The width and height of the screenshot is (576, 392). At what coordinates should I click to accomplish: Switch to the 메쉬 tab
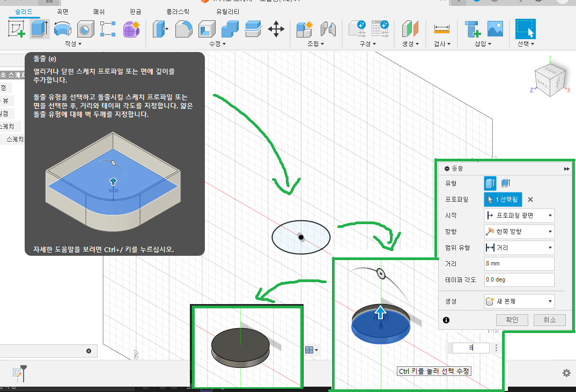(99, 12)
